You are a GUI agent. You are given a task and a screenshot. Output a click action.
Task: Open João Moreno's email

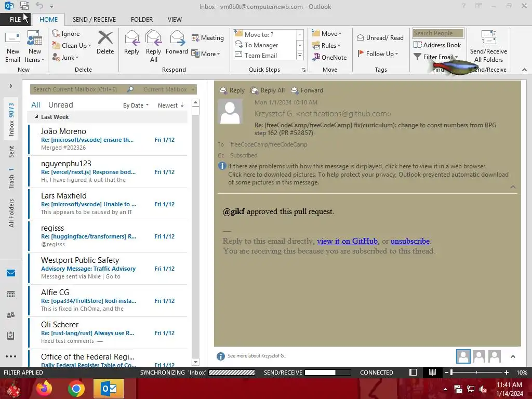point(108,139)
